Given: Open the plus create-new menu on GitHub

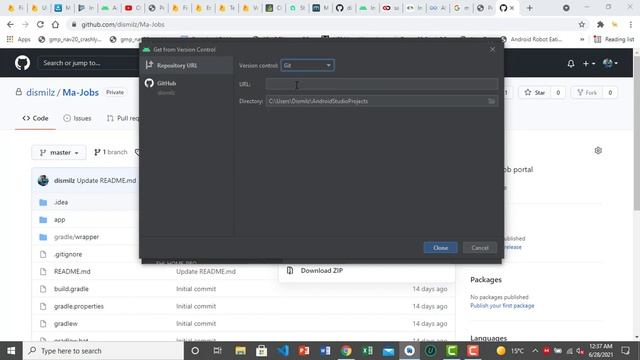Looking at the screenshot, I should pyautogui.click(x=589, y=63).
